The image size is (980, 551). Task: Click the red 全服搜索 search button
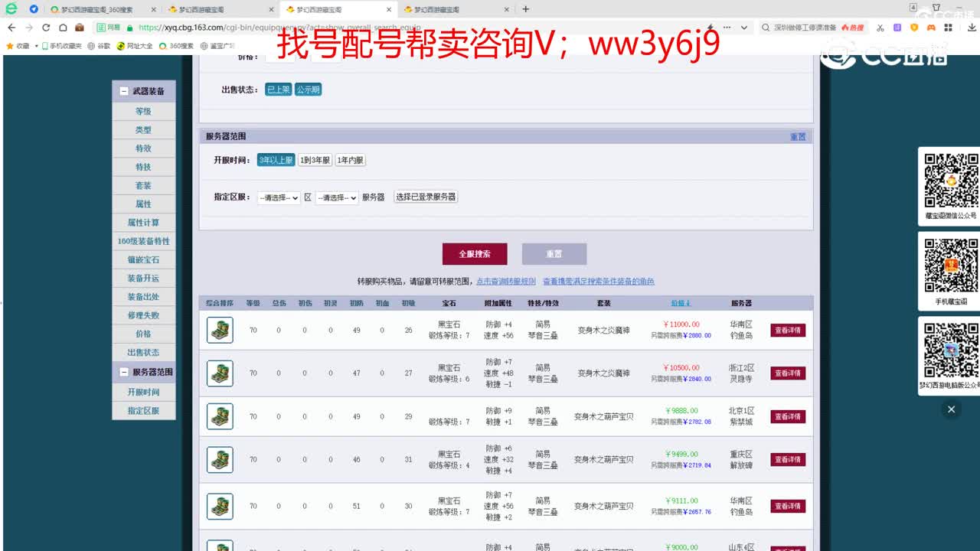475,253
